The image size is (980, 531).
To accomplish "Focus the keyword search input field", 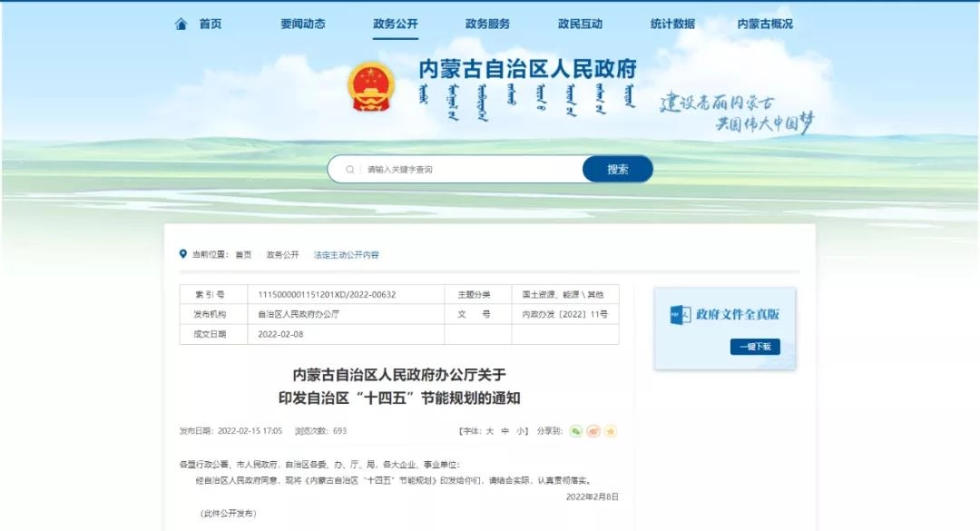I will (467, 170).
